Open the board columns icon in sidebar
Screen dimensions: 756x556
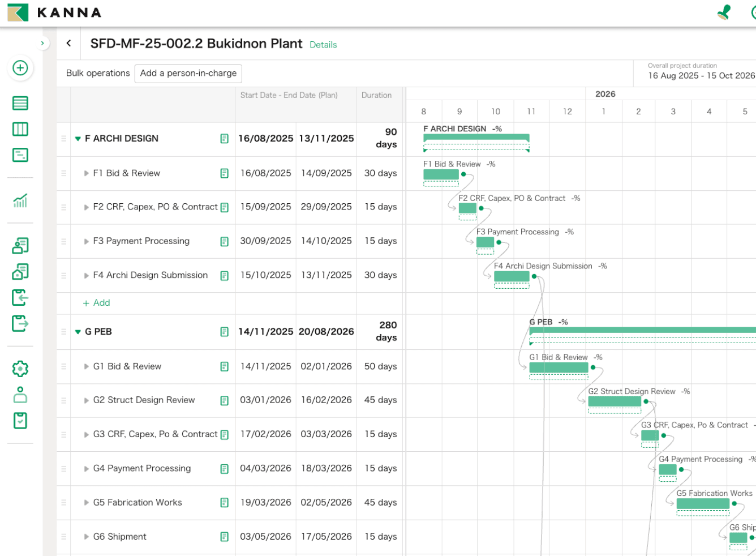[x=20, y=129]
